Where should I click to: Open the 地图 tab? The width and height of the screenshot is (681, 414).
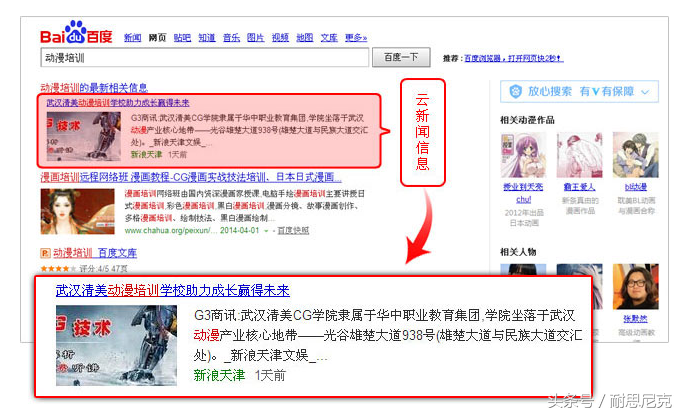point(304,38)
